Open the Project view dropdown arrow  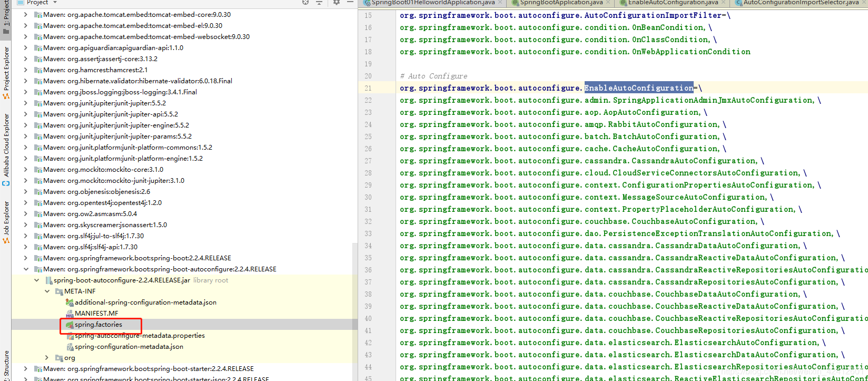55,3
